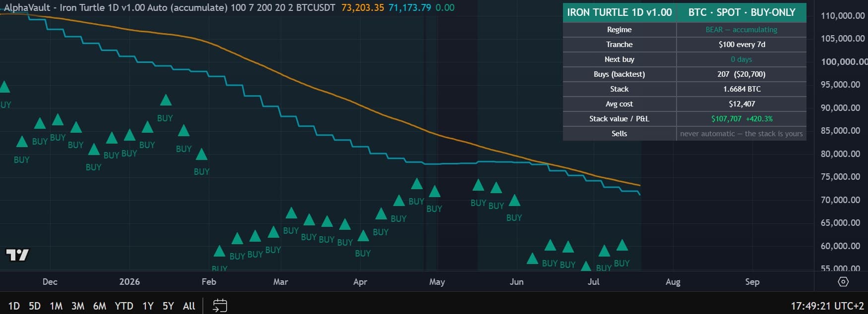Click the BEAR — accumulating value
The image size is (868, 314).
[742, 30]
